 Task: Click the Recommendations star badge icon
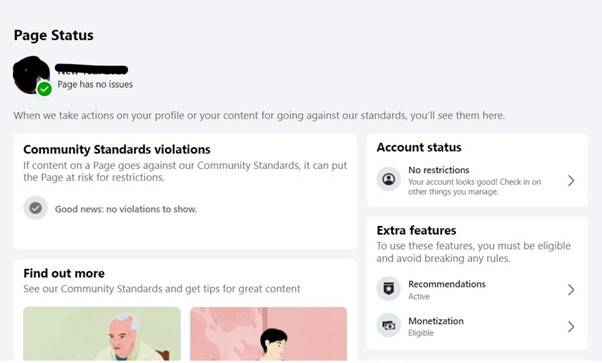389,288
